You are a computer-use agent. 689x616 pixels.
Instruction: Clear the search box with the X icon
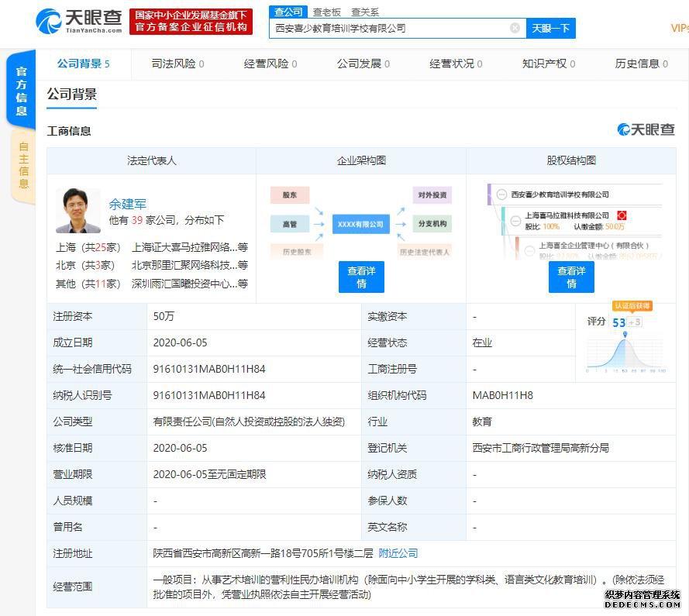coord(515,28)
